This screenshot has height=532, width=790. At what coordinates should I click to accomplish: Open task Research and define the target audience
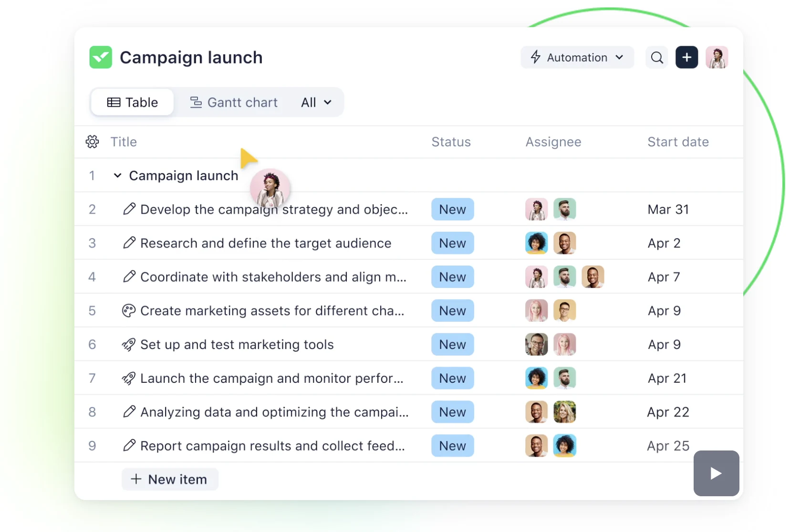[266, 243]
